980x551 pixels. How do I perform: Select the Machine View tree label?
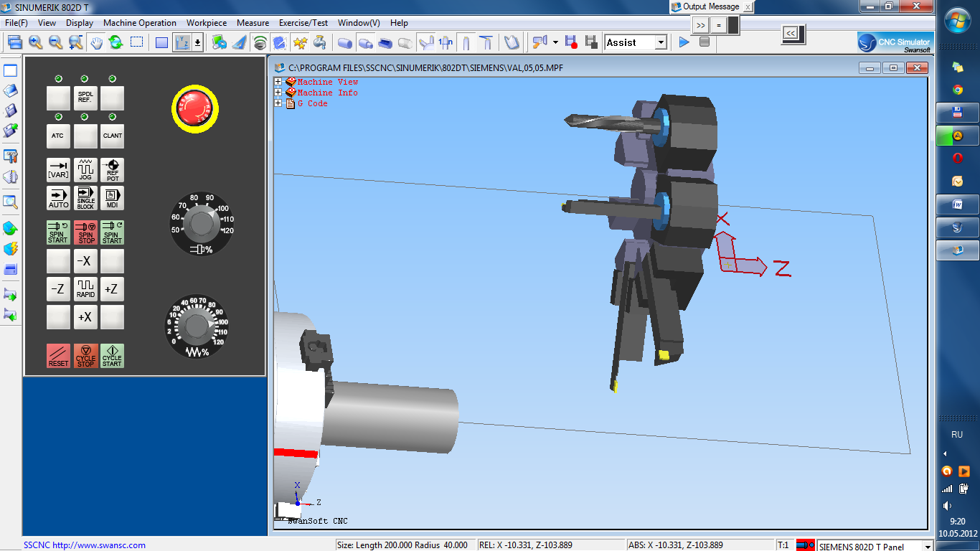[x=328, y=82]
